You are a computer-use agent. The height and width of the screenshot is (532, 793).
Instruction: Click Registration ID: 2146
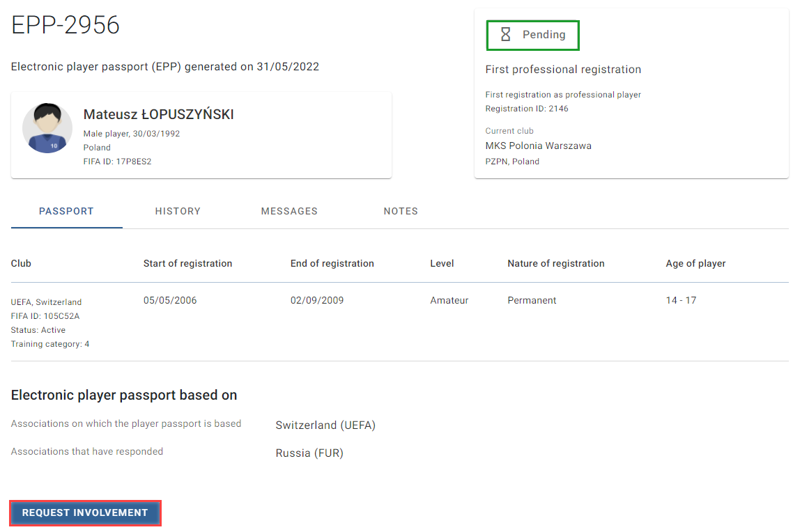(527, 109)
